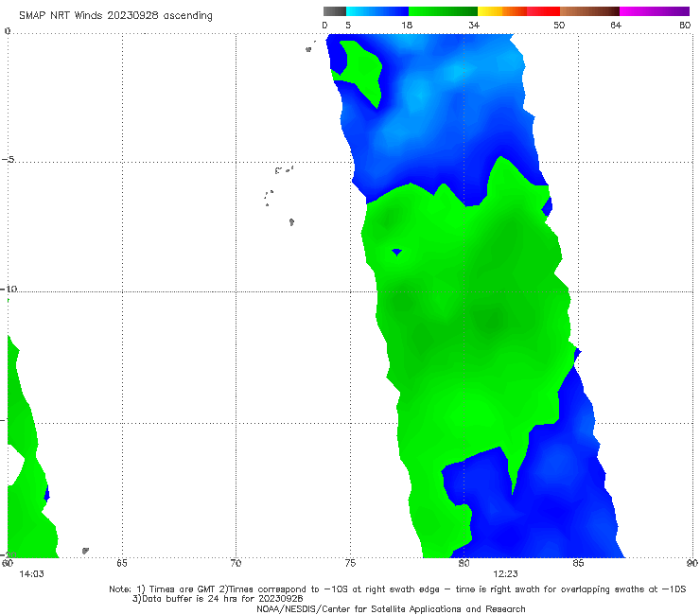The height and width of the screenshot is (615, 700).
Task: Pick the brown segment of the color bar
Action: point(589,11)
